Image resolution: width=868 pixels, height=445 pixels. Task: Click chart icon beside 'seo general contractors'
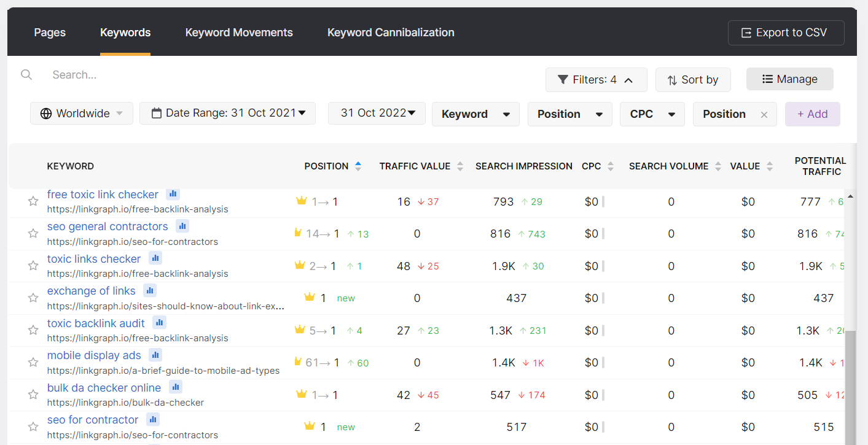point(182,226)
